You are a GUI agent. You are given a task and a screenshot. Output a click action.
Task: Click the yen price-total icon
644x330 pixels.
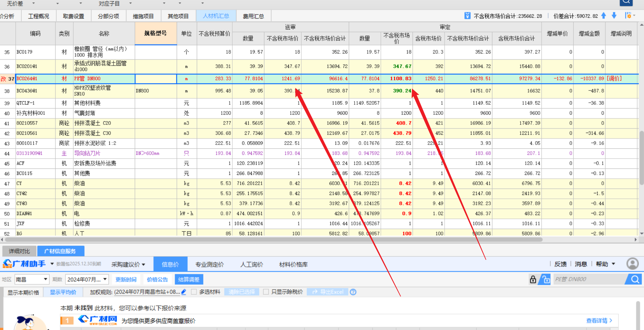(x=467, y=16)
